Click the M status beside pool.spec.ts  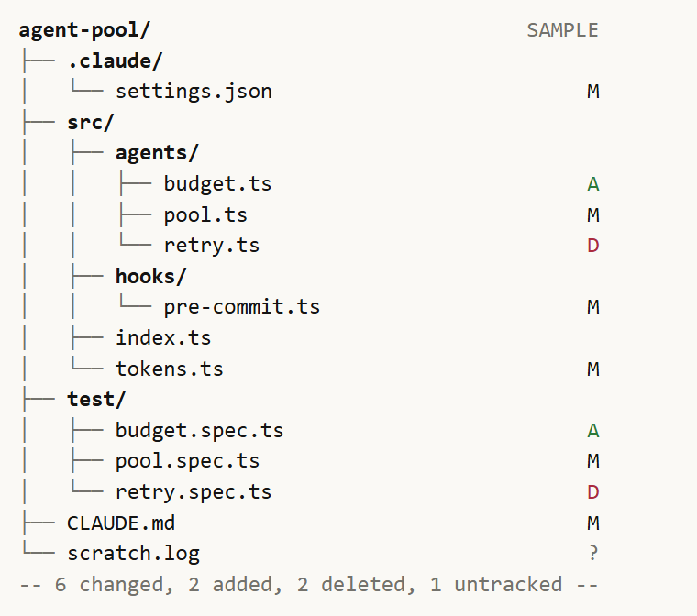(593, 461)
